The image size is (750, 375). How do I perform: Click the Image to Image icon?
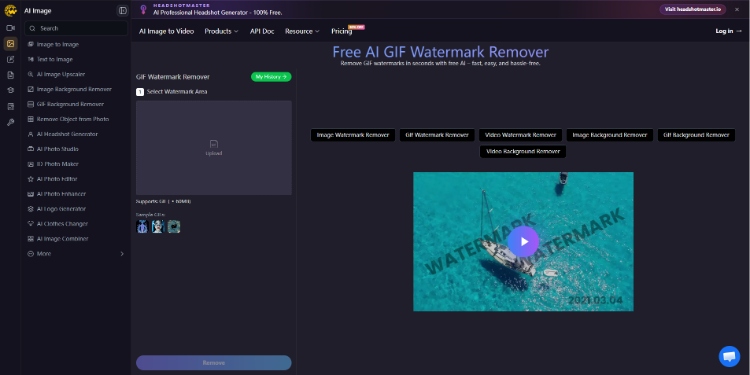pyautogui.click(x=31, y=44)
